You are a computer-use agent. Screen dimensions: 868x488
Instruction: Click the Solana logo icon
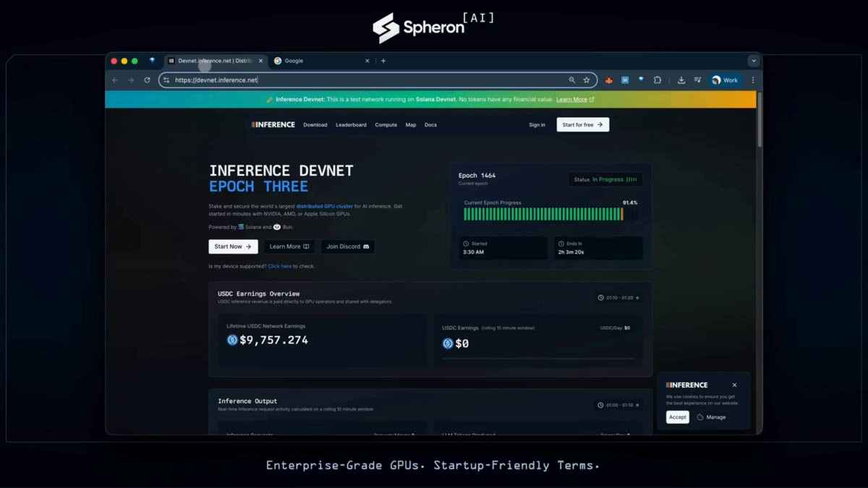pyautogui.click(x=241, y=227)
